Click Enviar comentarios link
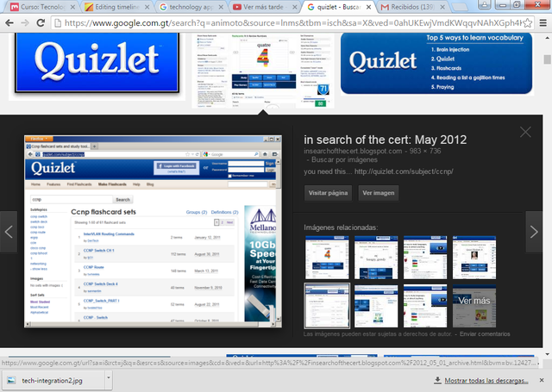 click(x=485, y=334)
